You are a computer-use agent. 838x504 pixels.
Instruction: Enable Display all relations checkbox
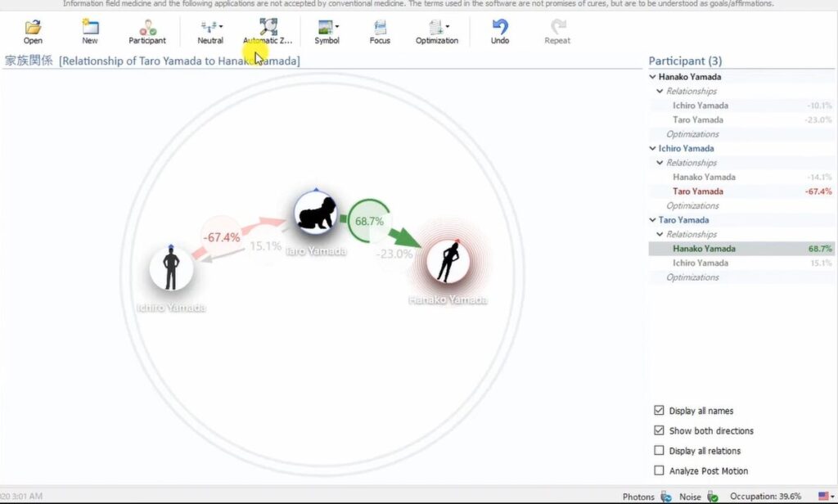click(x=660, y=451)
